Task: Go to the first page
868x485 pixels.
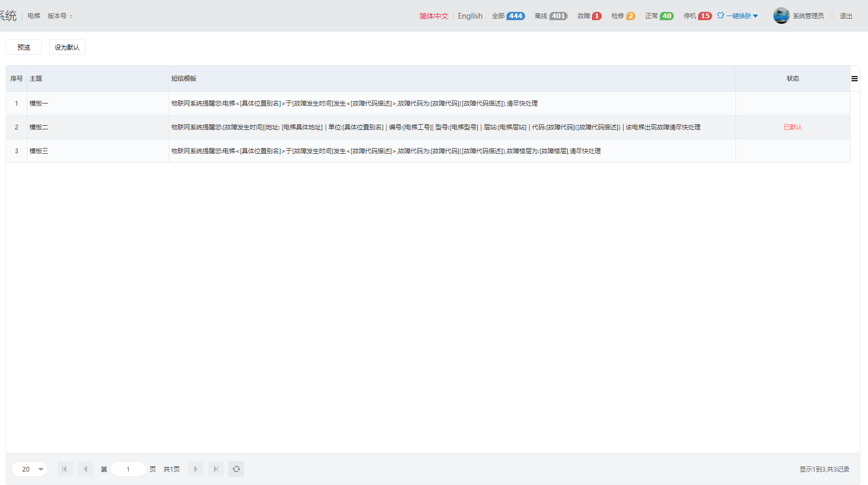Action: (x=65, y=469)
